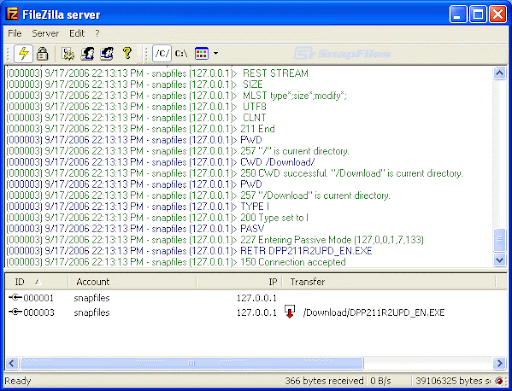Viewport: 512px width, 391px height.
Task: Click the connection icon beside 000003
Action: pyautogui.click(x=15, y=312)
